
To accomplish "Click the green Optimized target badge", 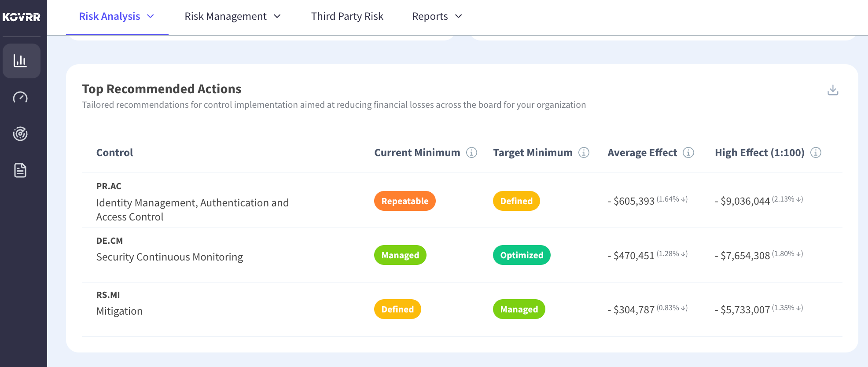I will 522,255.
